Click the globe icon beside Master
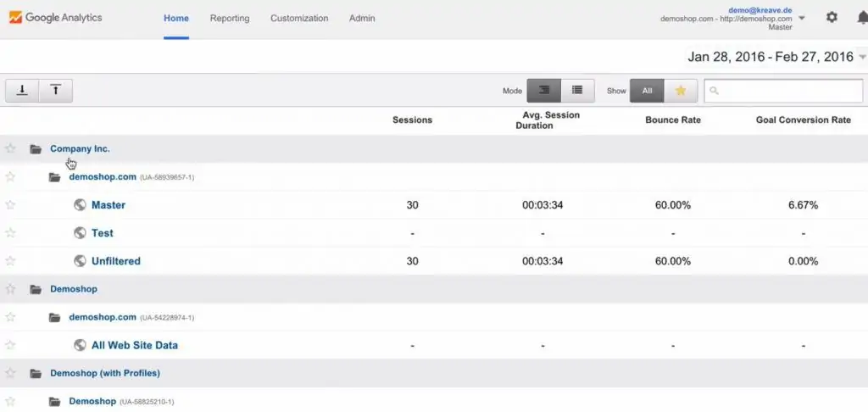The image size is (868, 412). click(x=80, y=205)
